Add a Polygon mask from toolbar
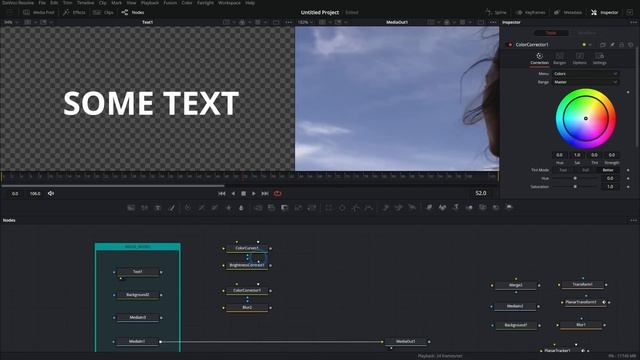640x360 pixels. [x=356, y=208]
